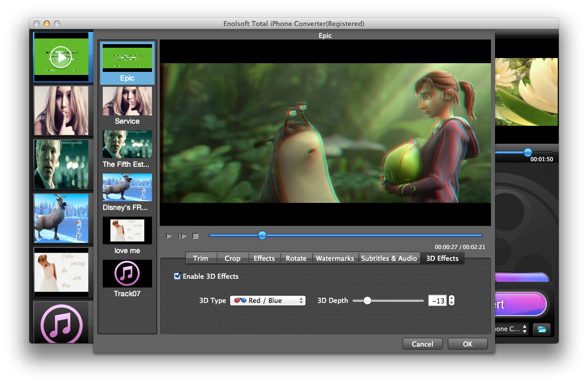The height and width of the screenshot is (384, 588).
Task: Click the 3D anaglyph video preview
Action: 326,133
